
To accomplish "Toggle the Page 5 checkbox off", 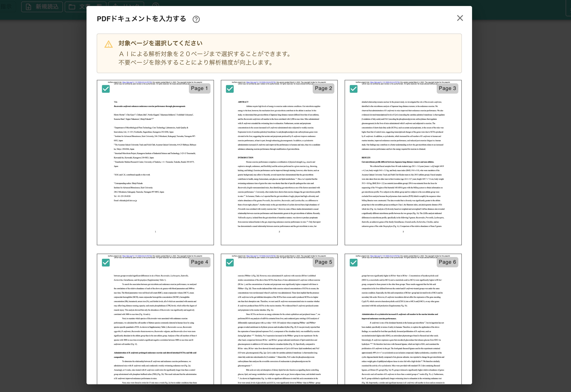I will tap(230, 262).
